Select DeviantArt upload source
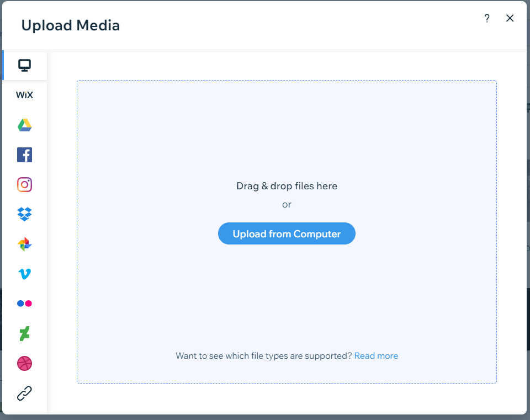The width and height of the screenshot is (530, 420). click(x=25, y=333)
